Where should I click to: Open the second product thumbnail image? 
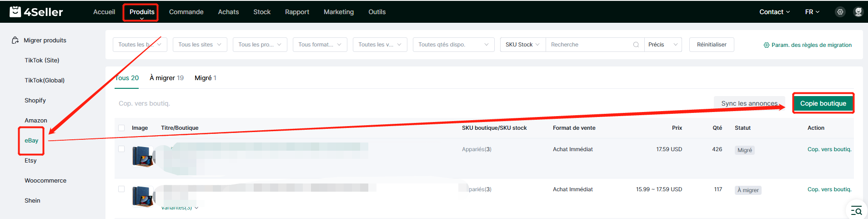pyautogui.click(x=143, y=196)
